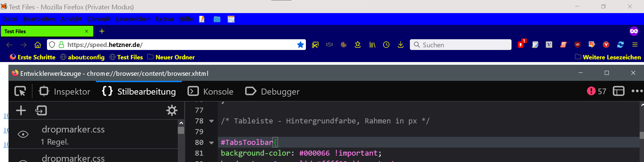Image resolution: width=644 pixels, height=162 pixels.
Task: Open Weitere Lesezeichen folder
Action: coord(608,57)
